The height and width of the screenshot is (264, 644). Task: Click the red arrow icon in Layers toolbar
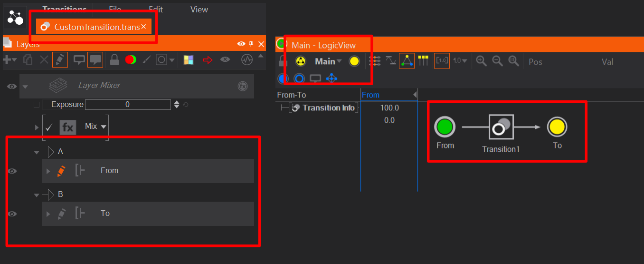pyautogui.click(x=207, y=60)
